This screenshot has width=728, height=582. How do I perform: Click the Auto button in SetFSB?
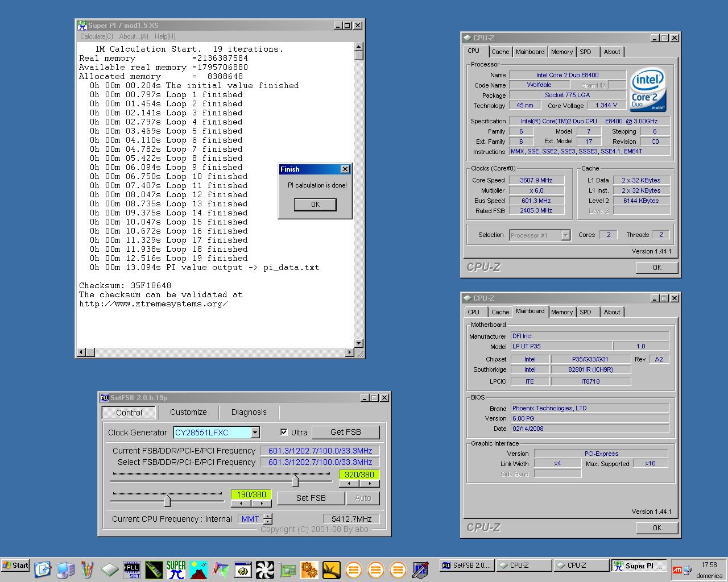363,498
